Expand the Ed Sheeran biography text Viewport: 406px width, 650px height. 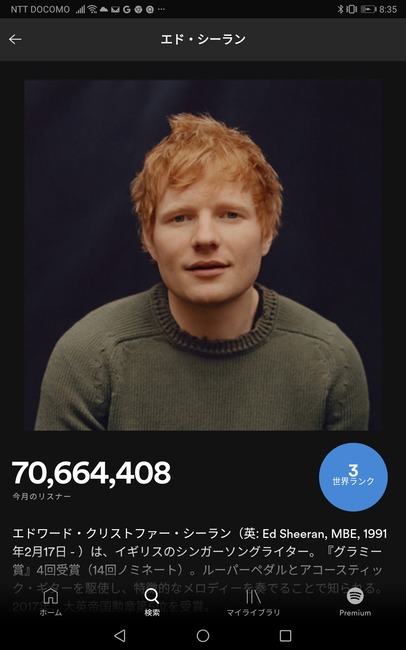[x=199, y=570]
